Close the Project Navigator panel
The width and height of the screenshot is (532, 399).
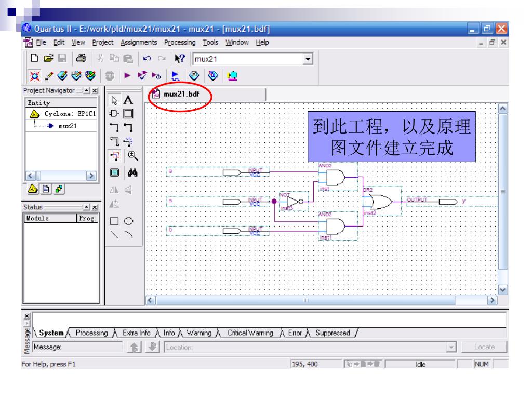pos(95,90)
